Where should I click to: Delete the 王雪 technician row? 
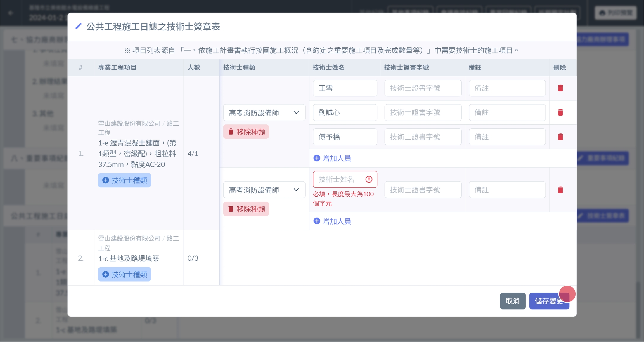(x=560, y=88)
